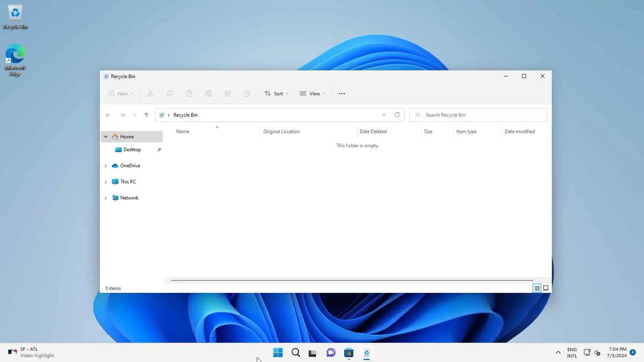Go forward with the right arrow
Viewport: 644px width, 362px height.
coord(122,115)
